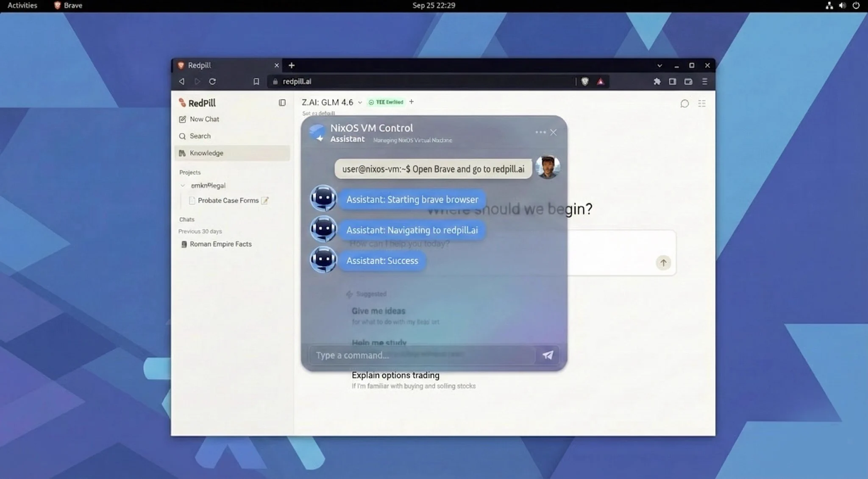868x479 pixels.
Task: Open Brave Shields panel
Action: pos(585,81)
